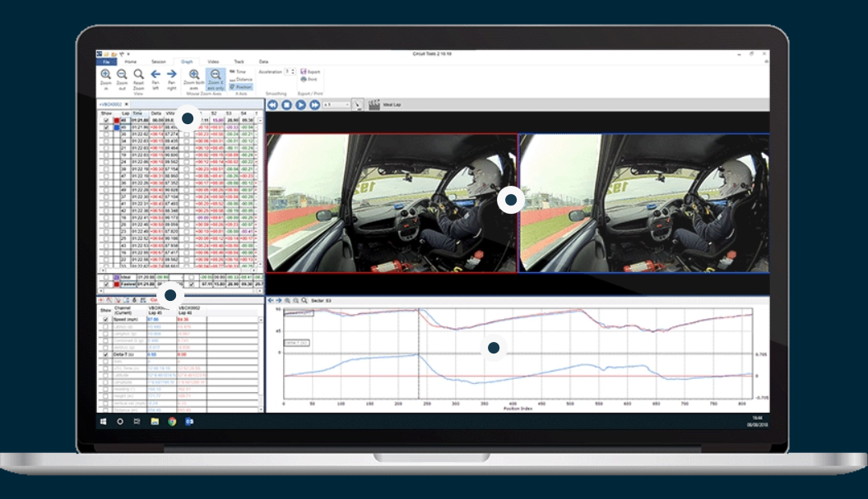Click the cursor tool icon beside the speed dropdown
Viewport: 868px width, 499px height.
click(x=358, y=104)
